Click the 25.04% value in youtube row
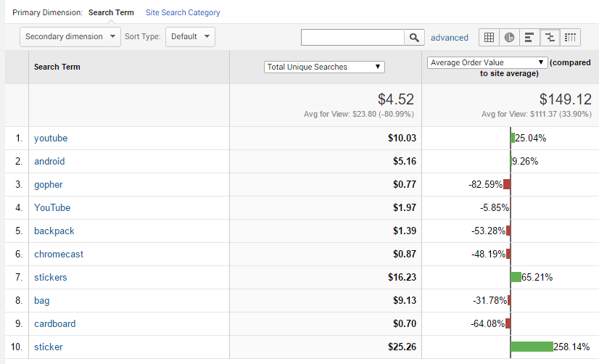This screenshot has width=599, height=364. [531, 138]
